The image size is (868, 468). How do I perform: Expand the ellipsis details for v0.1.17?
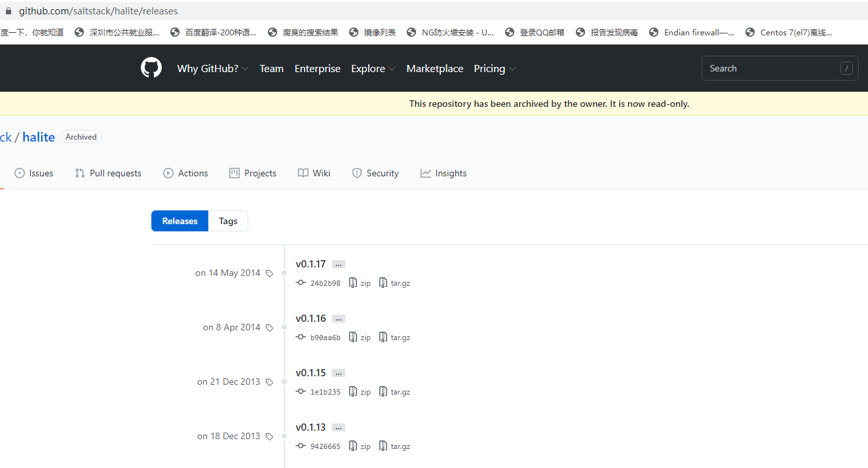click(338, 264)
